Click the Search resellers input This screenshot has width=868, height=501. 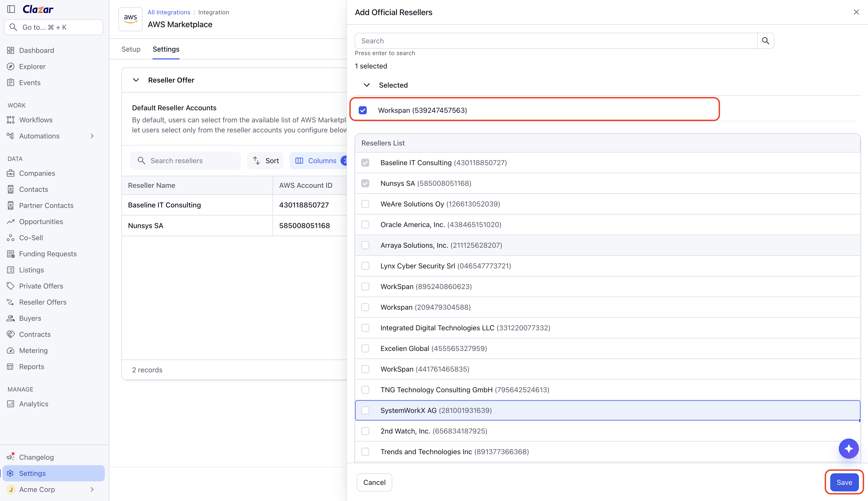(185, 161)
